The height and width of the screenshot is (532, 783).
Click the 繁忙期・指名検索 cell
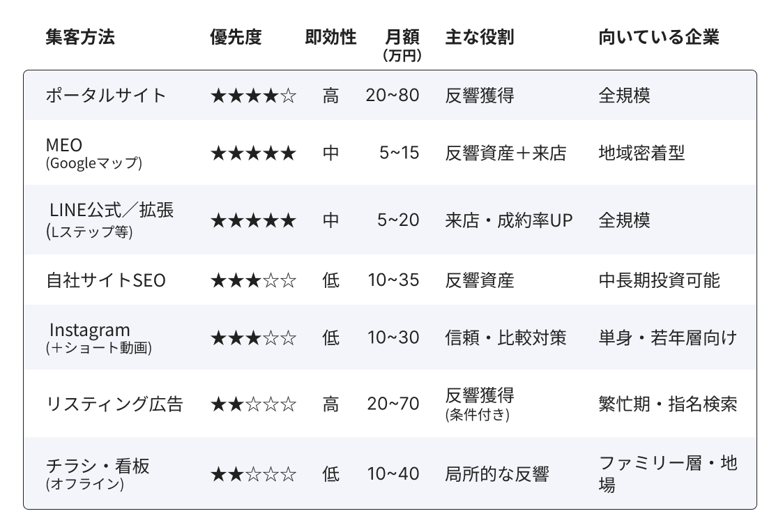pos(667,404)
